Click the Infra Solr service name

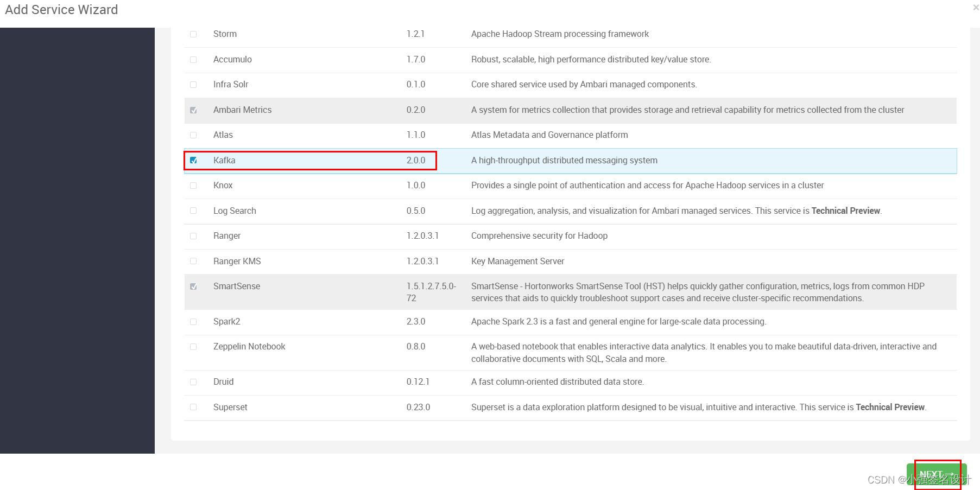pos(231,84)
